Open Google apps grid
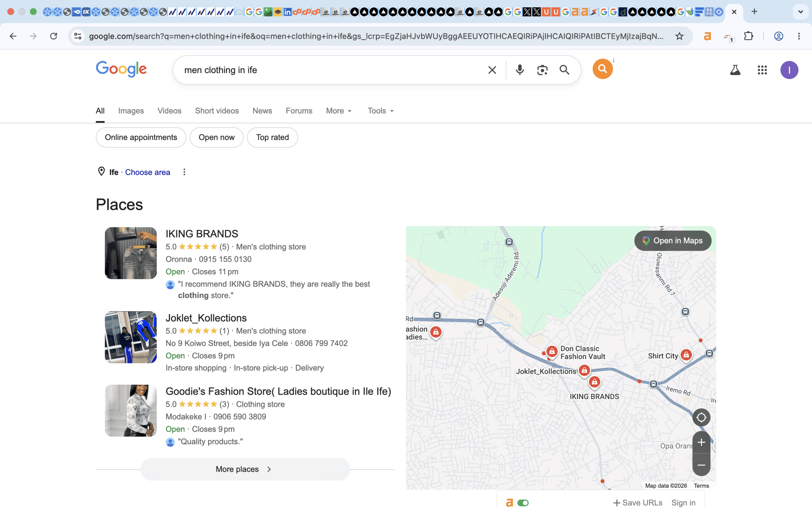 762,70
